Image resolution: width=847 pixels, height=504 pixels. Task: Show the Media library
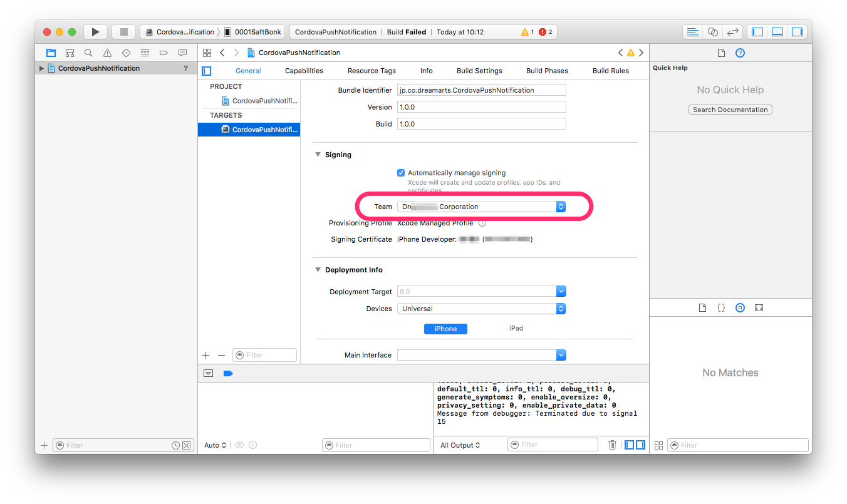[x=759, y=308]
